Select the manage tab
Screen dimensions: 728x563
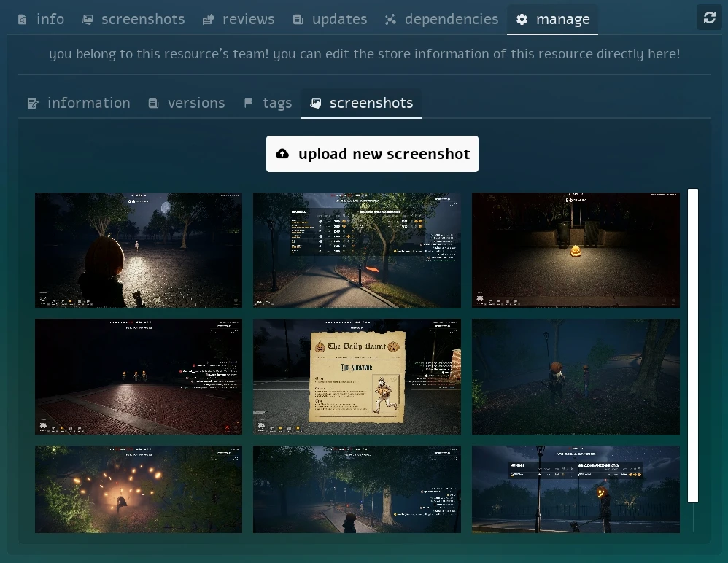(553, 20)
